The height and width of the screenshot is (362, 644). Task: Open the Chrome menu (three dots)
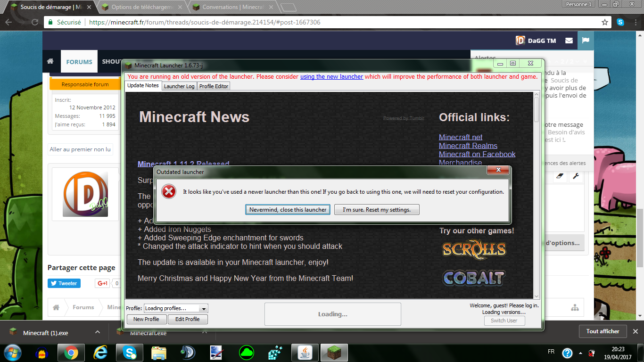pyautogui.click(x=635, y=22)
